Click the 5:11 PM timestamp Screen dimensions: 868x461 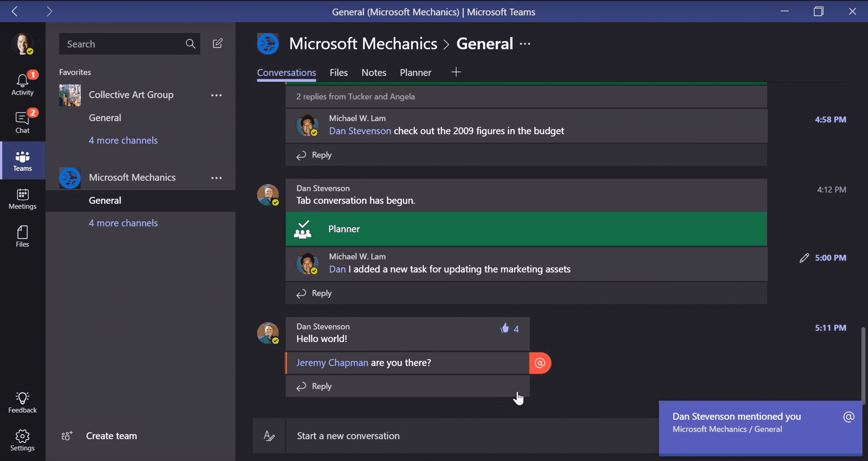[x=830, y=328]
